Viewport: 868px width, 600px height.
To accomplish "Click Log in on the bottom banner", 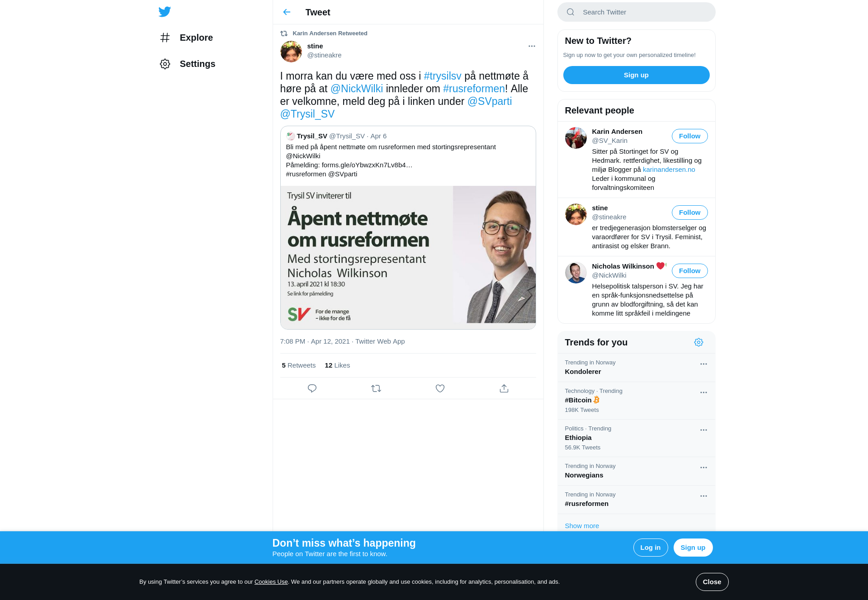I will (x=651, y=548).
